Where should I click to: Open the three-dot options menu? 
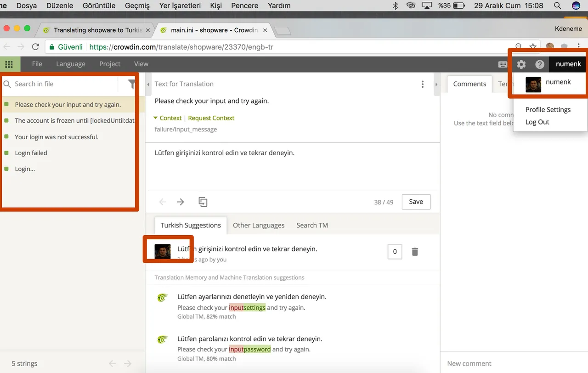[x=423, y=84]
